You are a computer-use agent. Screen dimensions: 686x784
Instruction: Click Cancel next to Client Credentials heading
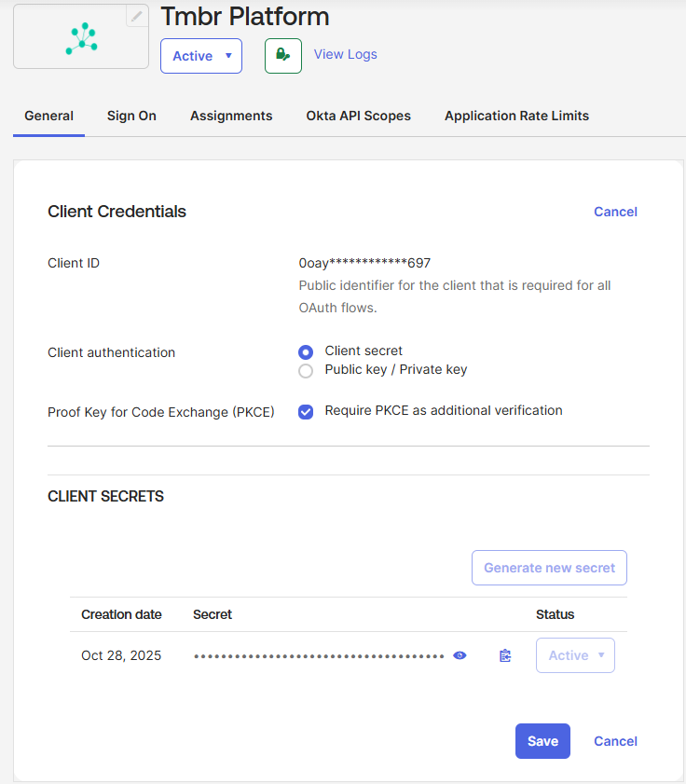click(615, 212)
